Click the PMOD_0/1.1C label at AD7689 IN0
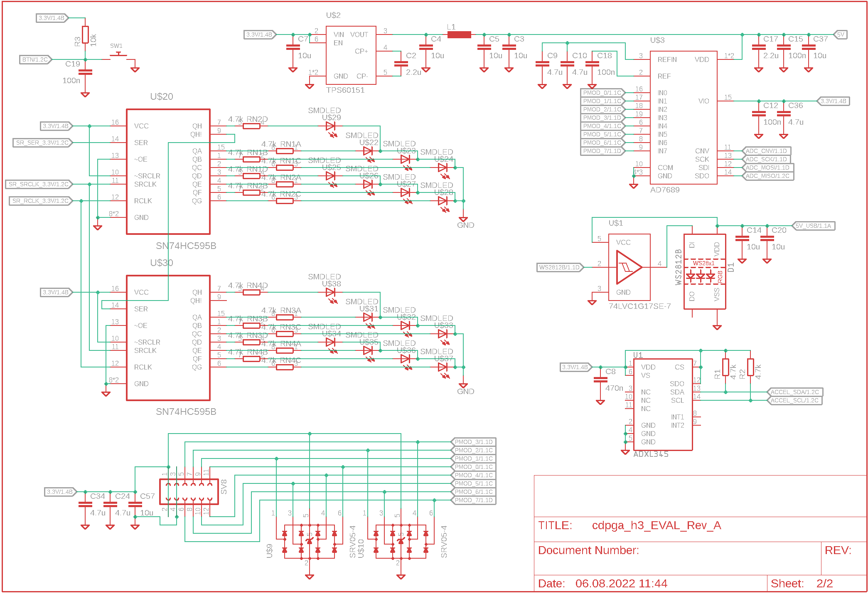Image resolution: width=868 pixels, height=594 pixels. coord(602,93)
